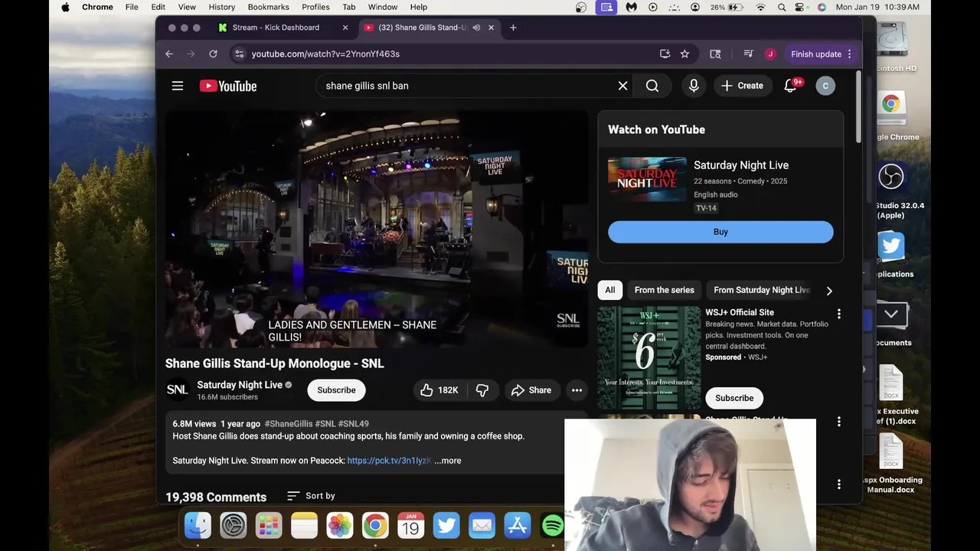Dislike the video with the thumbs down
The width and height of the screenshot is (980, 551).
[x=482, y=390]
